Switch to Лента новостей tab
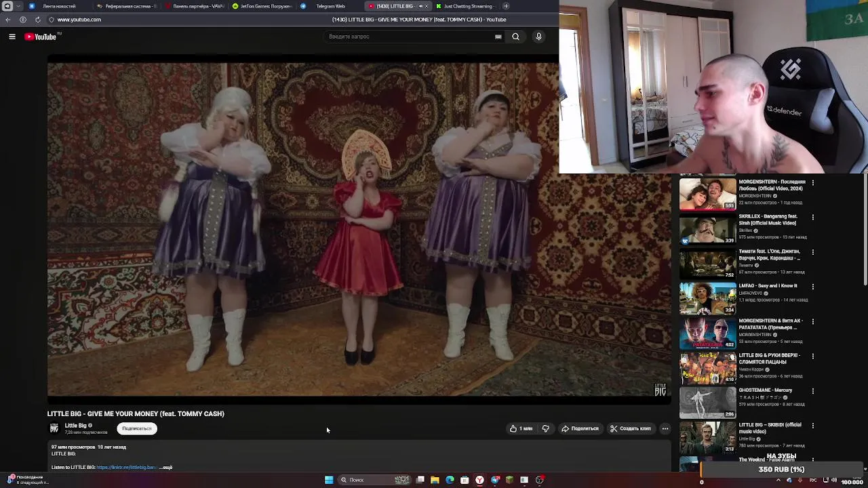Screen dimensions: 868x488 58,6
